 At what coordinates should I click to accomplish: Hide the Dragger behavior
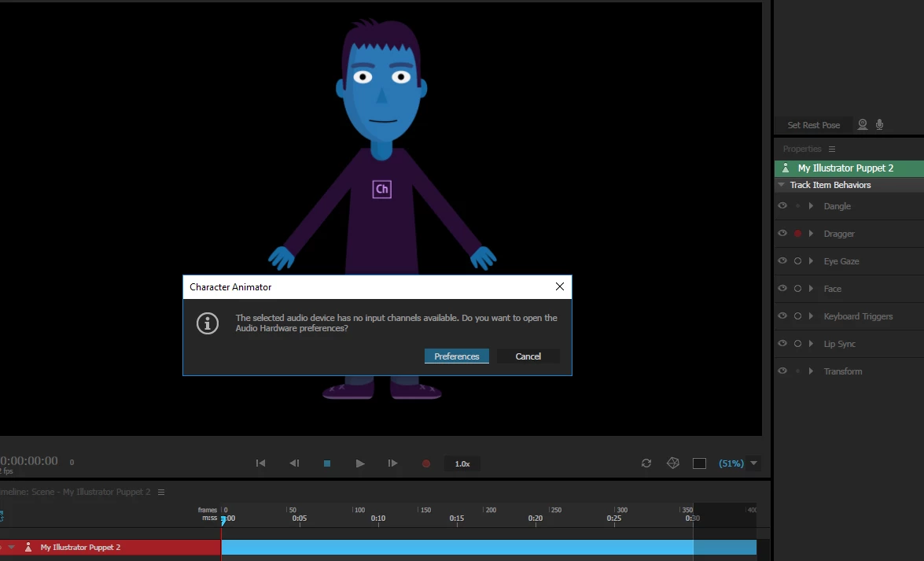click(x=782, y=233)
